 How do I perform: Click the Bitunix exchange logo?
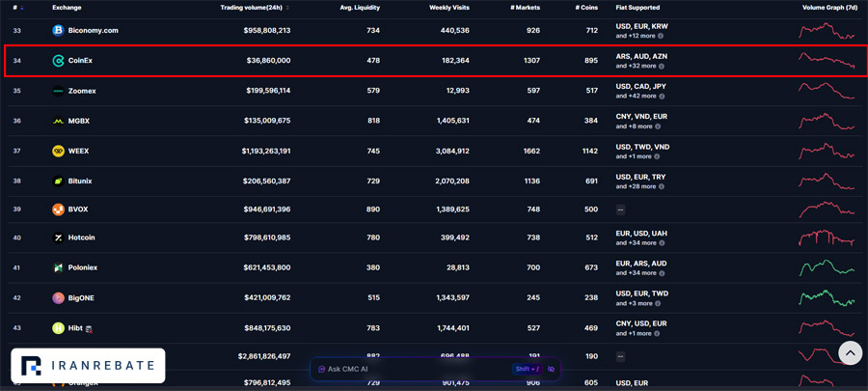(58, 182)
